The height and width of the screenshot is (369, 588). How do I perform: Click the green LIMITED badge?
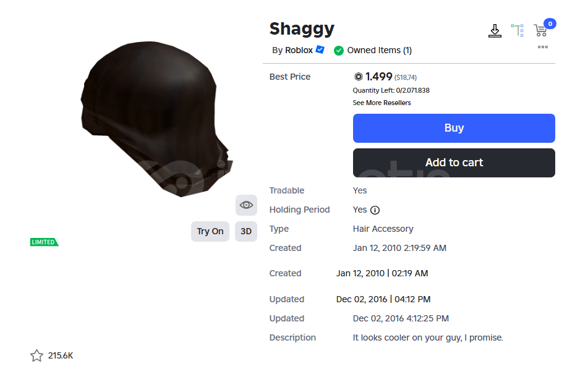45,242
